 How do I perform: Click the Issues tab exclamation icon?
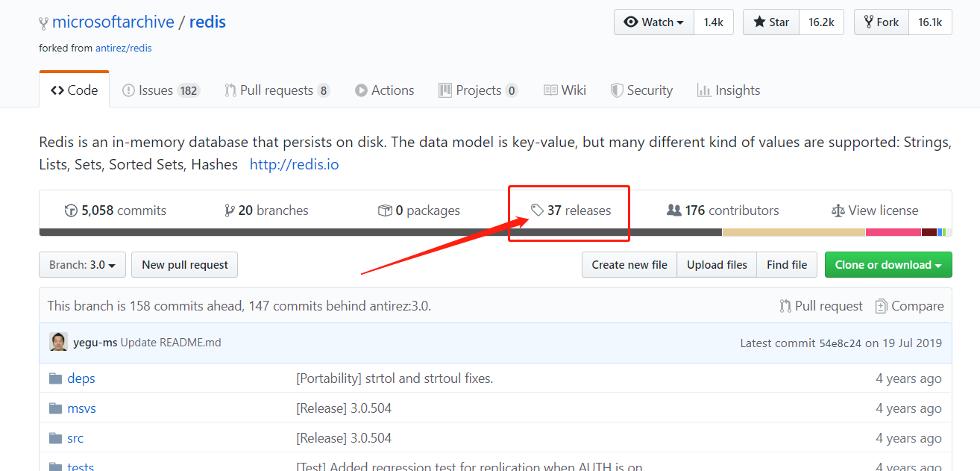pyautogui.click(x=128, y=90)
